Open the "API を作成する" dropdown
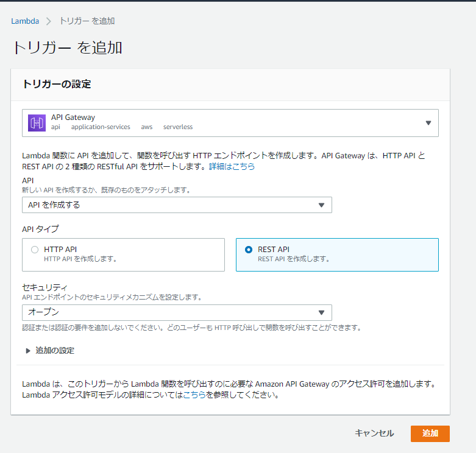Image resolution: width=476 pixels, height=453 pixels. pos(177,205)
